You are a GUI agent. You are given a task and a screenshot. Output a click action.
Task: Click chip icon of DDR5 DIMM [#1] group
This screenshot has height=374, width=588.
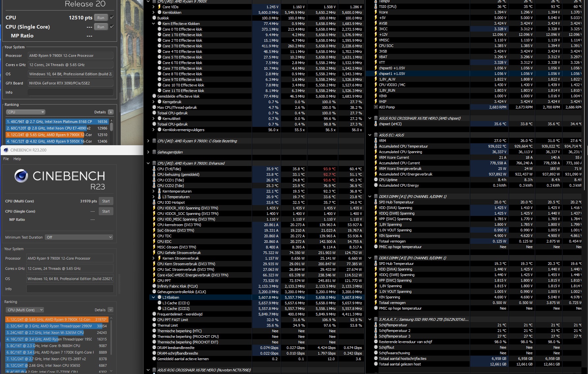tap(376, 197)
